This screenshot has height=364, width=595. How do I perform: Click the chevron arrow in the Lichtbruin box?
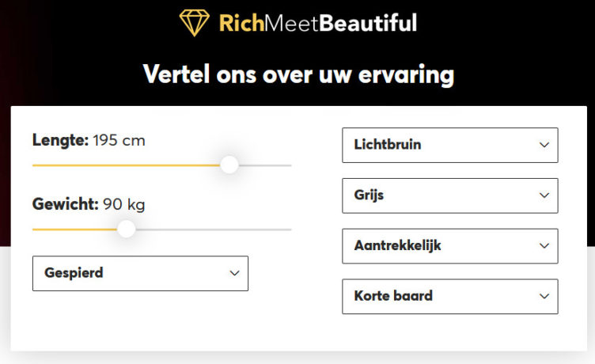[x=544, y=145]
